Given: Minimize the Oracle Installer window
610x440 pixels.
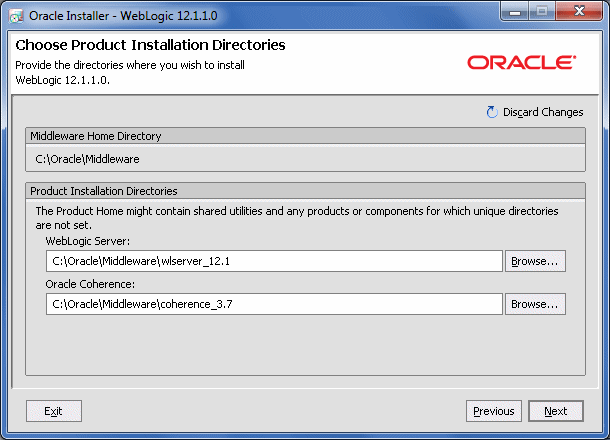Looking at the screenshot, I should tap(515, 12).
